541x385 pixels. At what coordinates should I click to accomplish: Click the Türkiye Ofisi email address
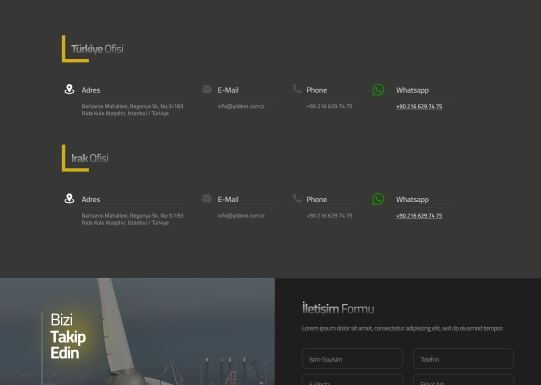(x=241, y=106)
